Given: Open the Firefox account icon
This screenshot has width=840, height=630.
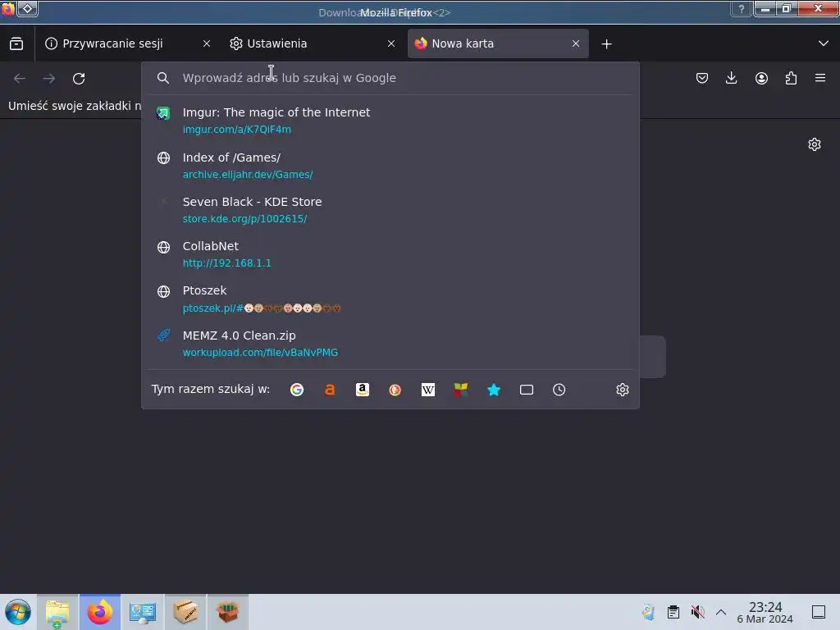Looking at the screenshot, I should (x=761, y=78).
